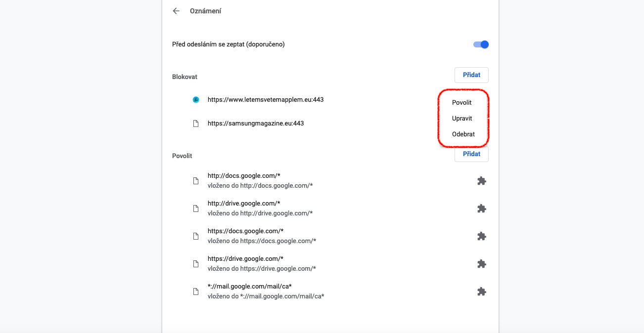Click the extension puzzle icon for https://drive.google.com/*
Image resolution: width=644 pixels, height=333 pixels.
click(x=482, y=264)
